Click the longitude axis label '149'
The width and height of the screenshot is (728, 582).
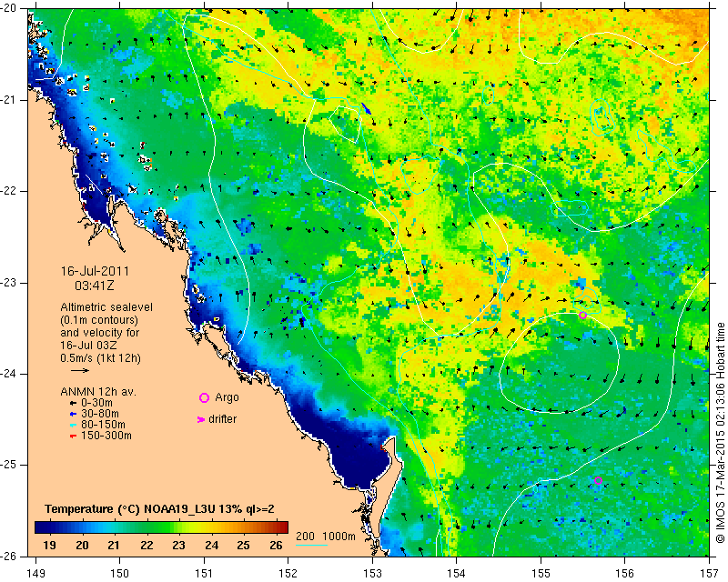point(35,573)
